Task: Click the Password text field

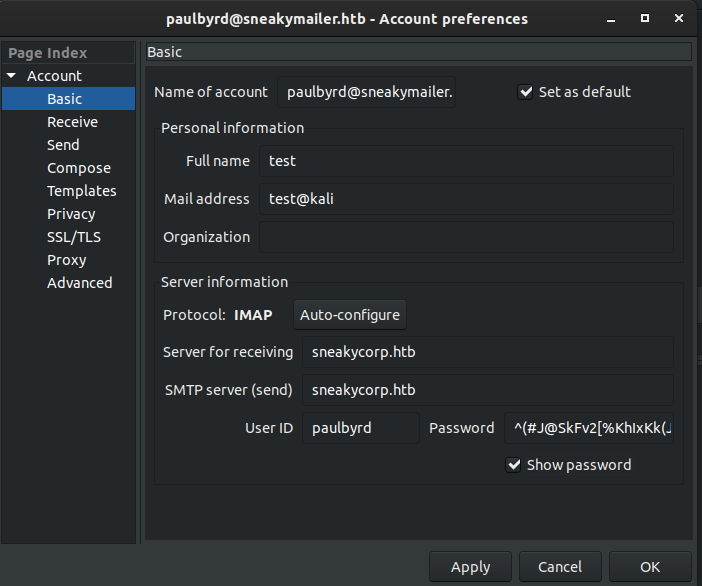Action: click(x=589, y=428)
